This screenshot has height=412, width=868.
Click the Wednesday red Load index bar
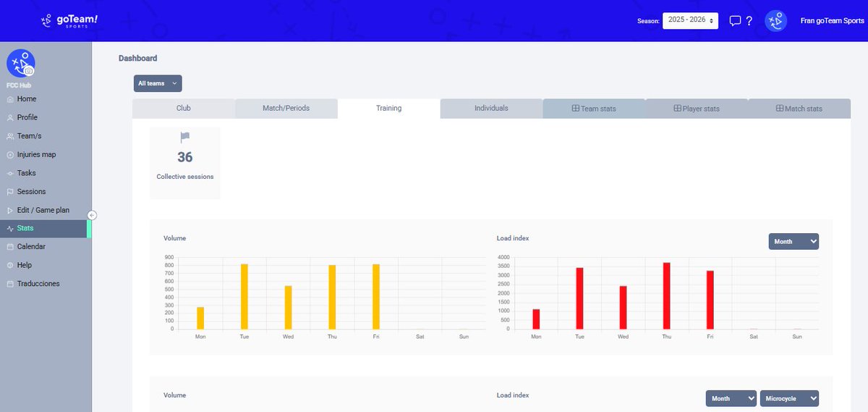tap(623, 308)
